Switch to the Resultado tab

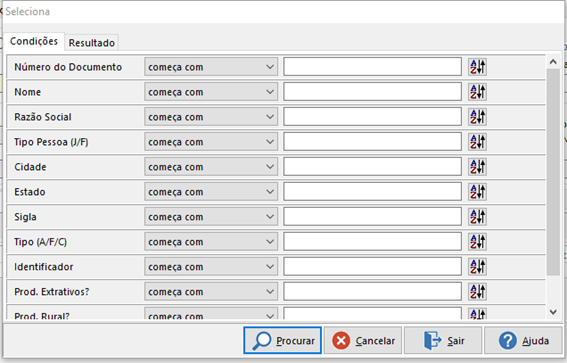91,43
